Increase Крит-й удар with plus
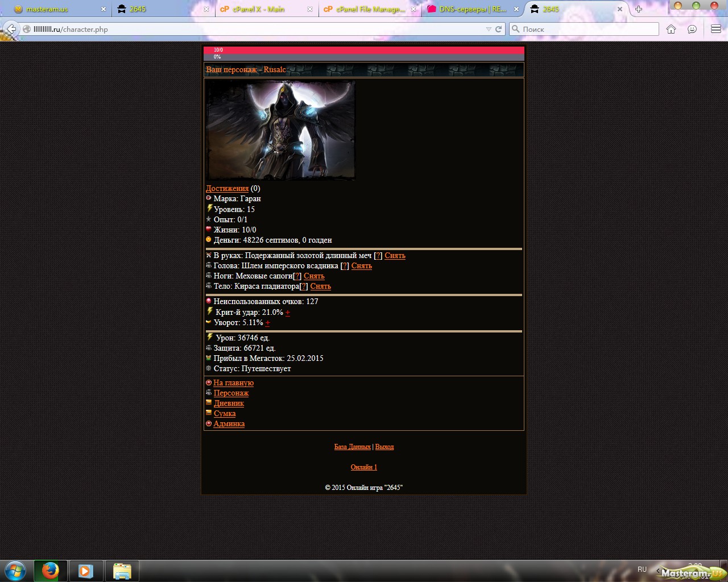 288,313
